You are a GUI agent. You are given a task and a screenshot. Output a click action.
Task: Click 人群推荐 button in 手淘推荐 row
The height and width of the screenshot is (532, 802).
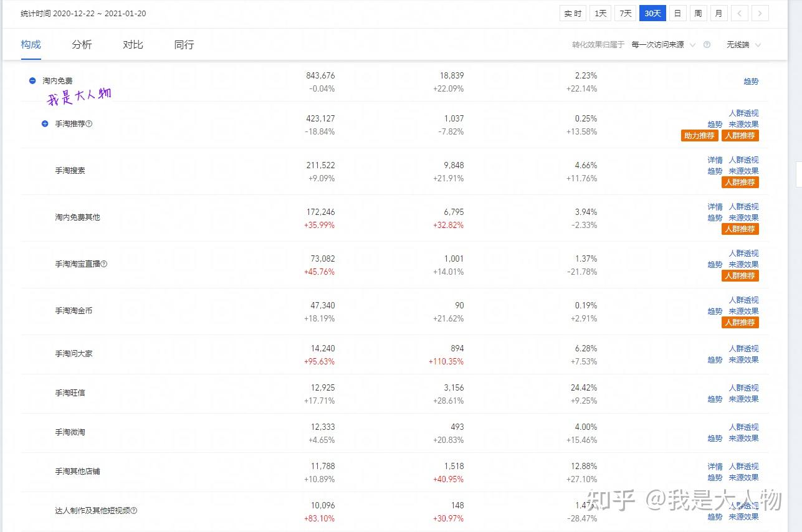click(740, 135)
